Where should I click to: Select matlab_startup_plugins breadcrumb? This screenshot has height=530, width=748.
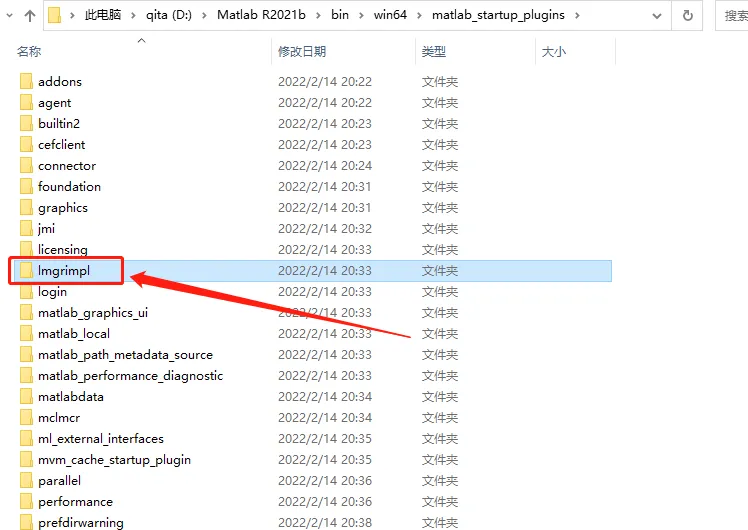pos(498,15)
